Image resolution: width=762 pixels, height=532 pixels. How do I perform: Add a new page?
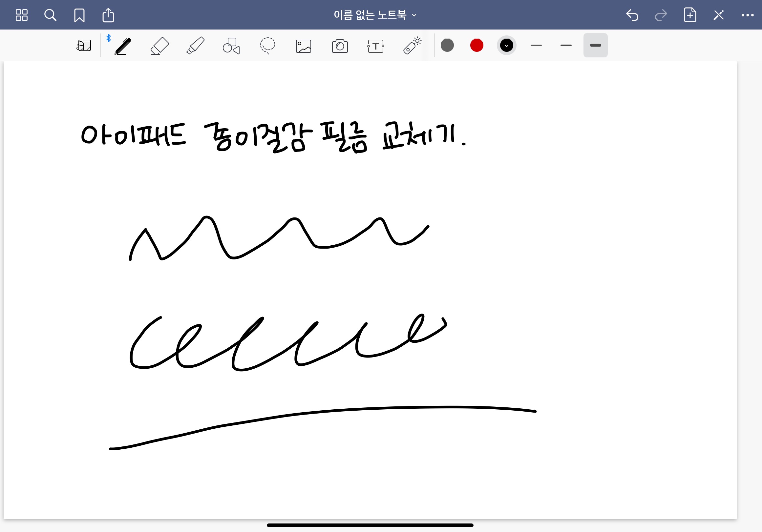pyautogui.click(x=690, y=15)
